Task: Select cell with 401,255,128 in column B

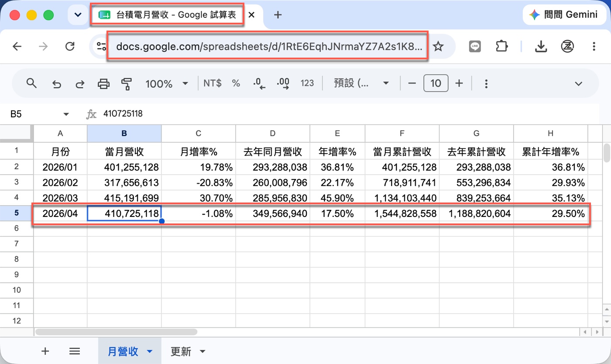Action: pos(124,167)
